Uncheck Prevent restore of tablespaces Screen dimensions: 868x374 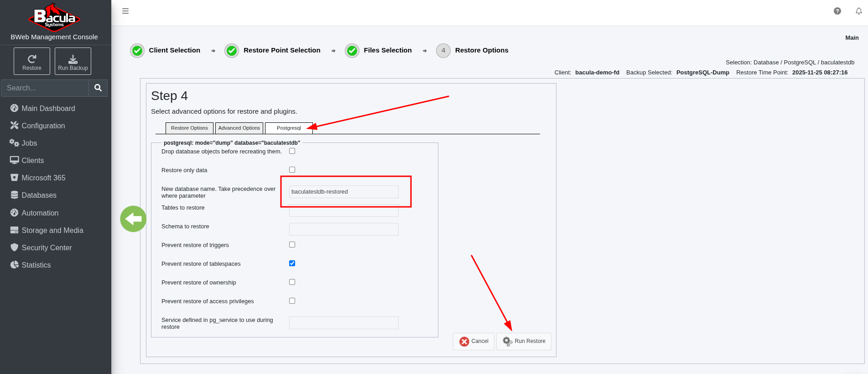pyautogui.click(x=292, y=263)
